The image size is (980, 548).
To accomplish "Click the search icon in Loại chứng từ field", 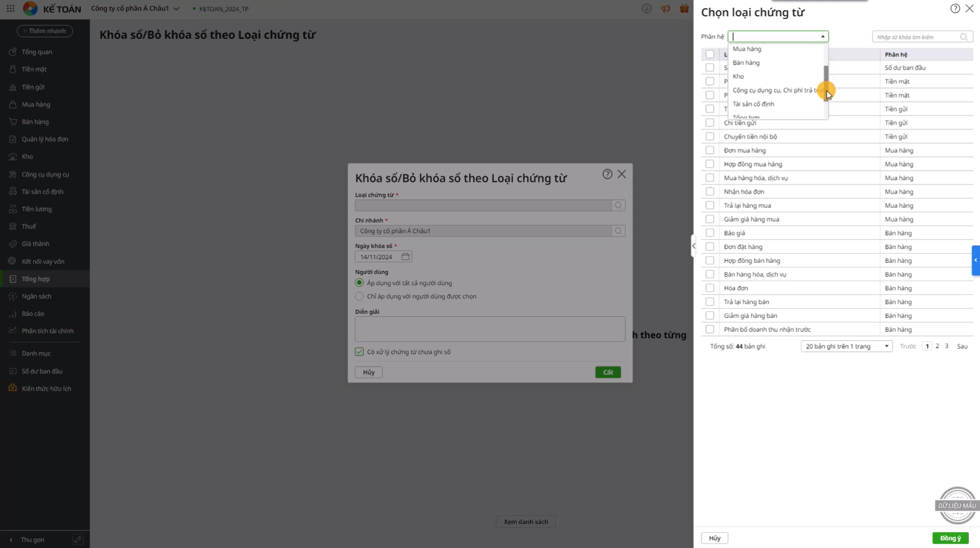I will click(618, 206).
